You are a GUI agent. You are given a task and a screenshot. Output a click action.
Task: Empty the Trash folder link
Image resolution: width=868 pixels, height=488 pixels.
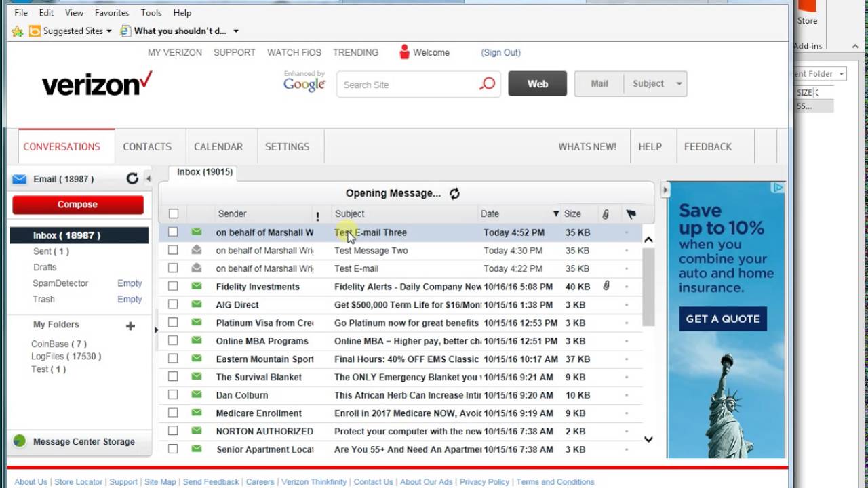[130, 299]
